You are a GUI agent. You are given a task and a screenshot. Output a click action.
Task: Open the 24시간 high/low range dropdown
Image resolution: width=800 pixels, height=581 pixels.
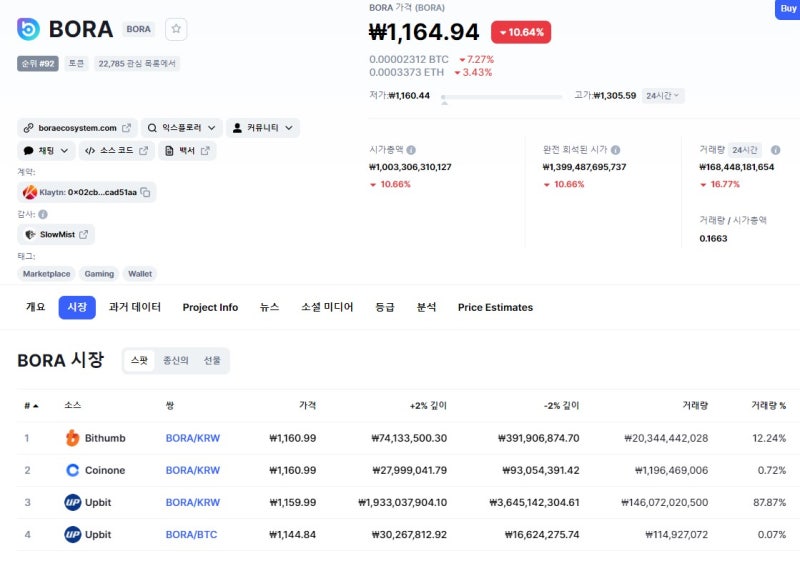click(x=663, y=96)
